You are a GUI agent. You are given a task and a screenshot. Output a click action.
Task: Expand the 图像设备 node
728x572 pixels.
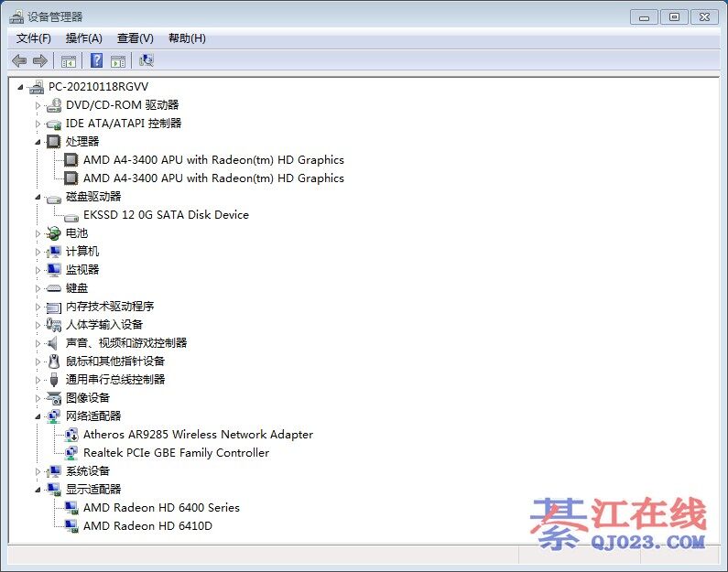[38, 398]
